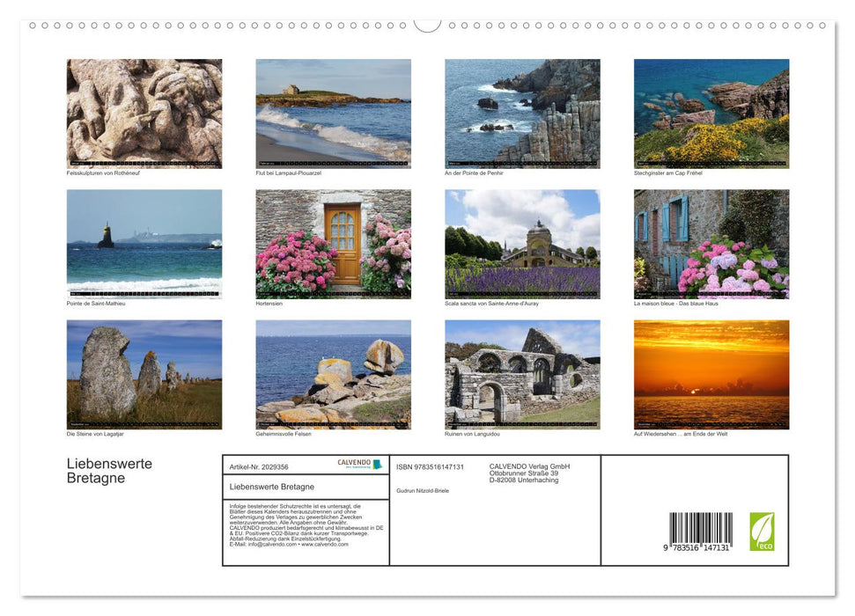Click the Geheimnisvolle Felsen rocks image

(334, 373)
